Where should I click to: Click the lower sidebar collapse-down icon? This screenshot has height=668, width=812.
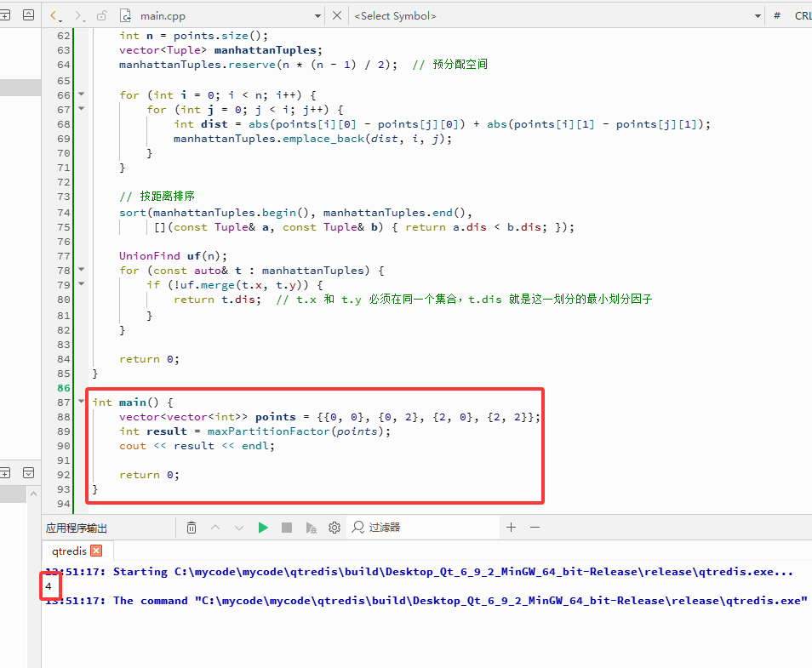(x=28, y=473)
